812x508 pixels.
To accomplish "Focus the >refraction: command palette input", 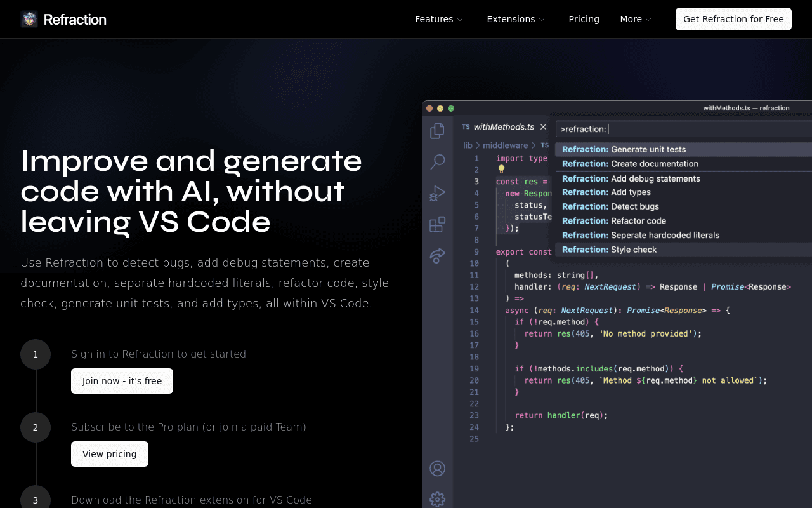I will [x=684, y=129].
